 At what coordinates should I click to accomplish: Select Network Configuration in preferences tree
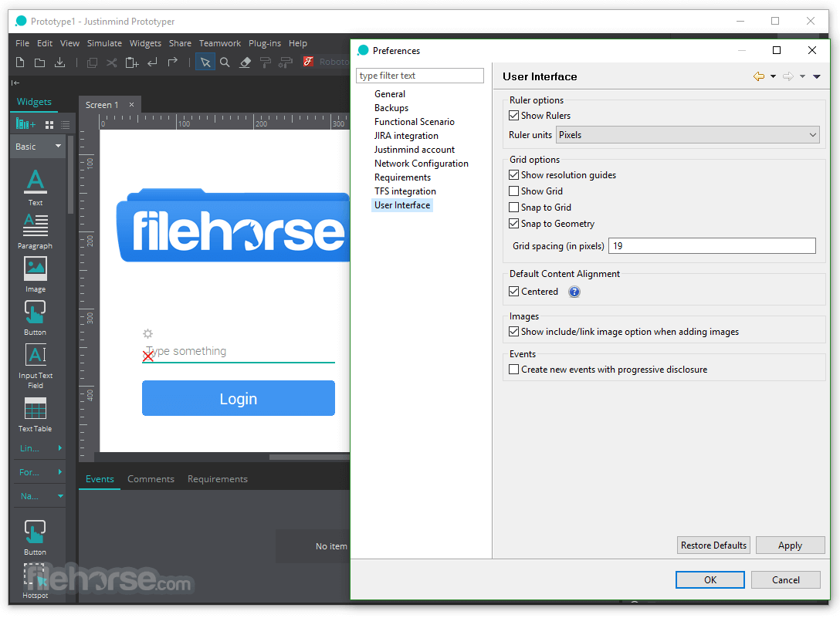(421, 164)
